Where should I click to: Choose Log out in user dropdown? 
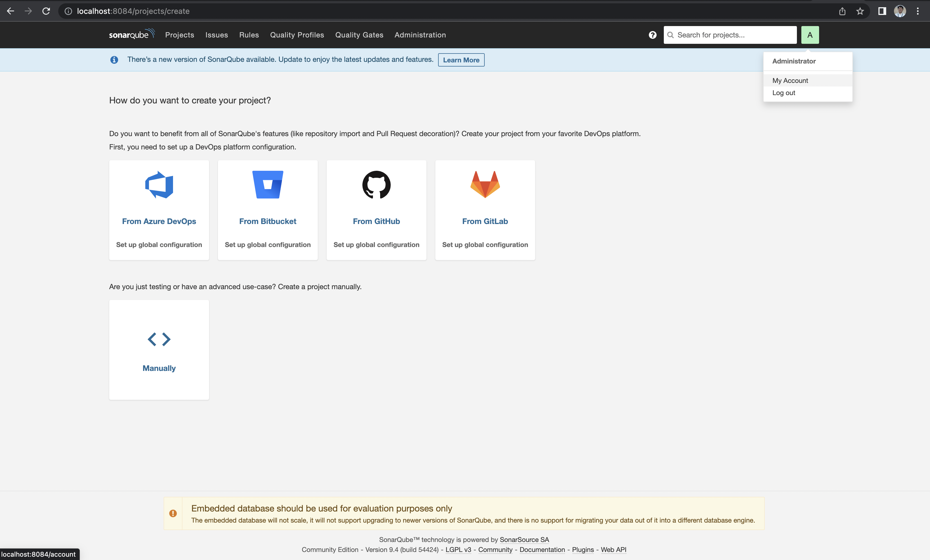pyautogui.click(x=808, y=92)
